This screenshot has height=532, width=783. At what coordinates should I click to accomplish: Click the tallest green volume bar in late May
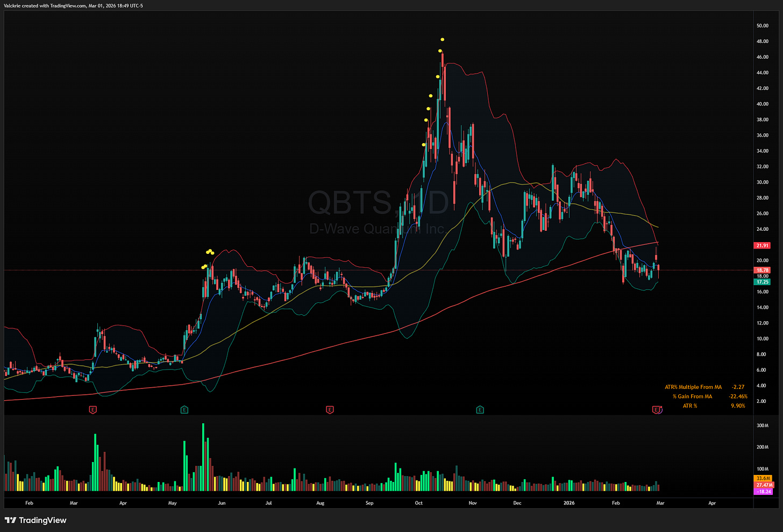(203, 457)
